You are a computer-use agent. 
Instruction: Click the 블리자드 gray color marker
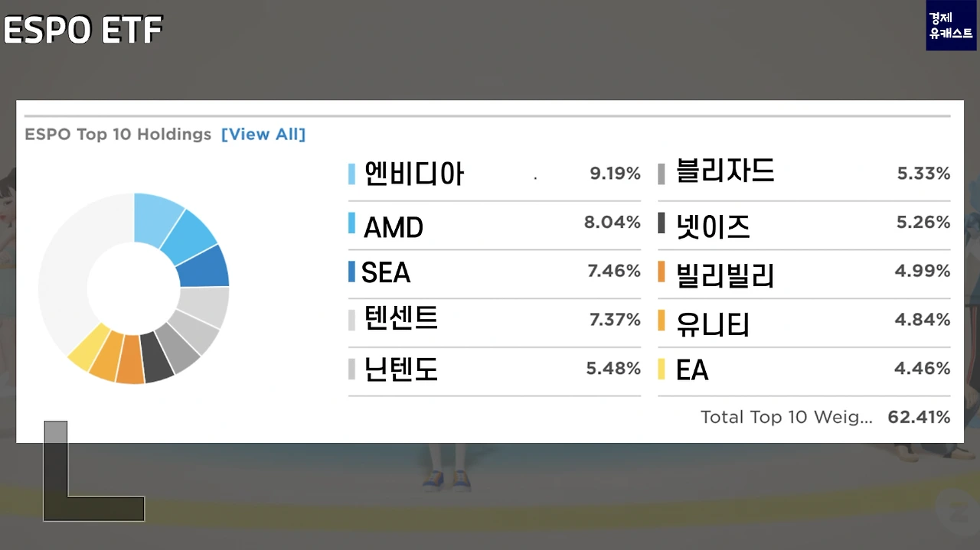point(661,174)
